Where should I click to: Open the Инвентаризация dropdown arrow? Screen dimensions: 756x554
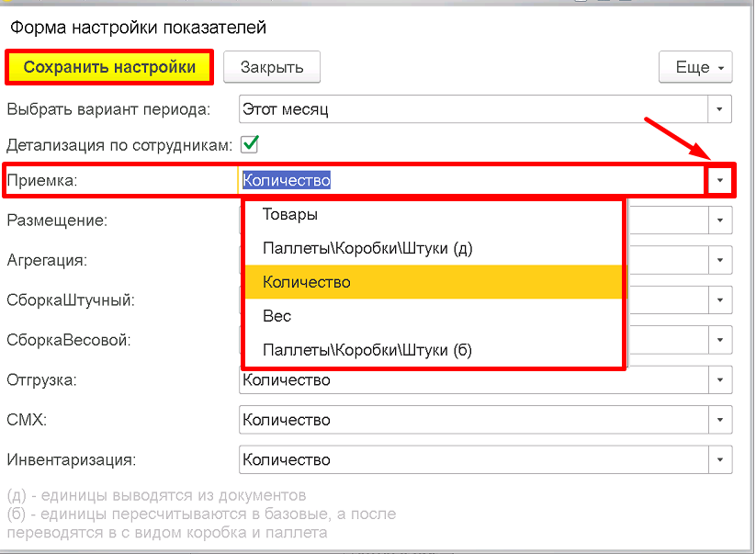click(x=720, y=459)
